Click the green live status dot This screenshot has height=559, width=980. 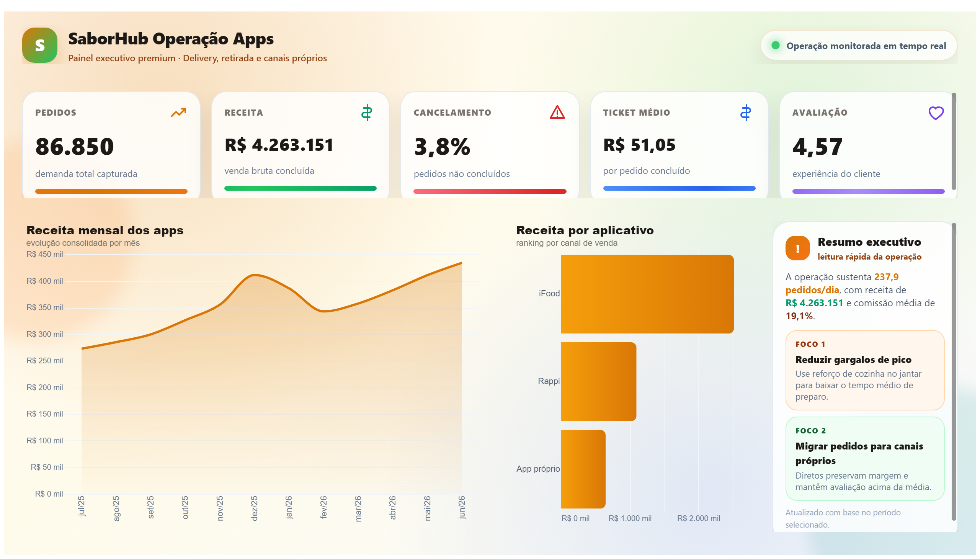pyautogui.click(x=775, y=45)
